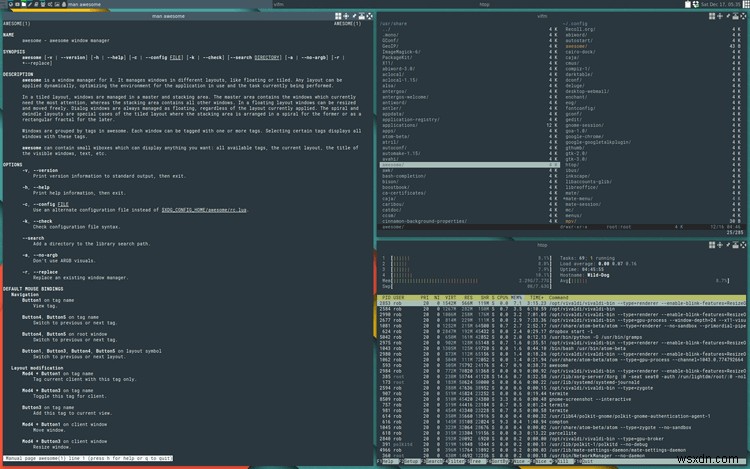Switch to the share tag icon in top bar

50,4
